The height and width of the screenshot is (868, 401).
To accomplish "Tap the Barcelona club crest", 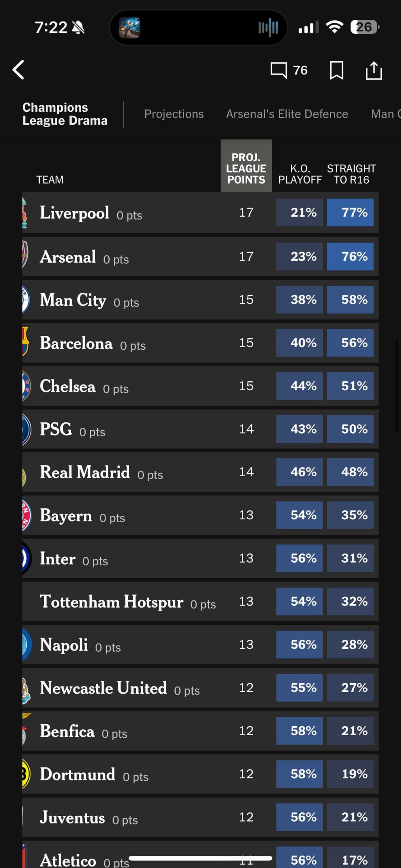I will 25,342.
